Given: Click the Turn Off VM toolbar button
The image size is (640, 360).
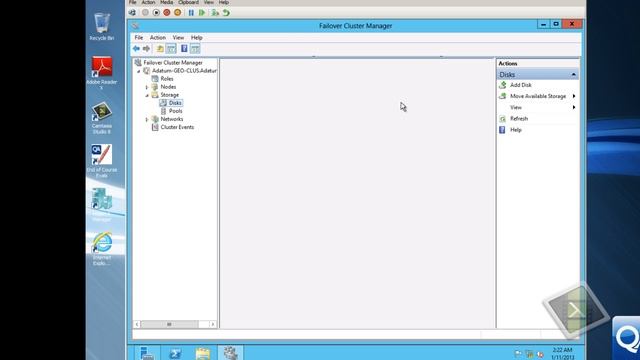Looking at the screenshot, I should (x=156, y=13).
